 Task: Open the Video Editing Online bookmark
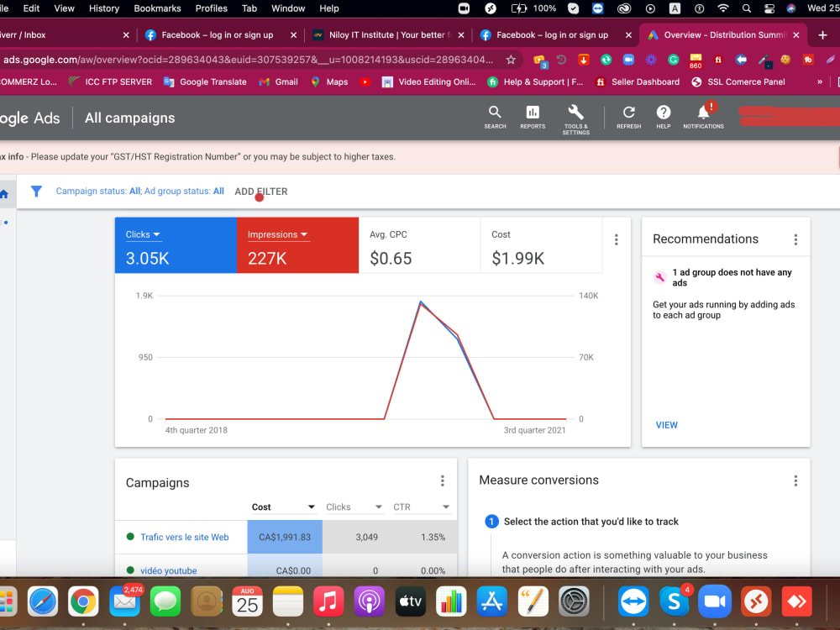coord(428,82)
